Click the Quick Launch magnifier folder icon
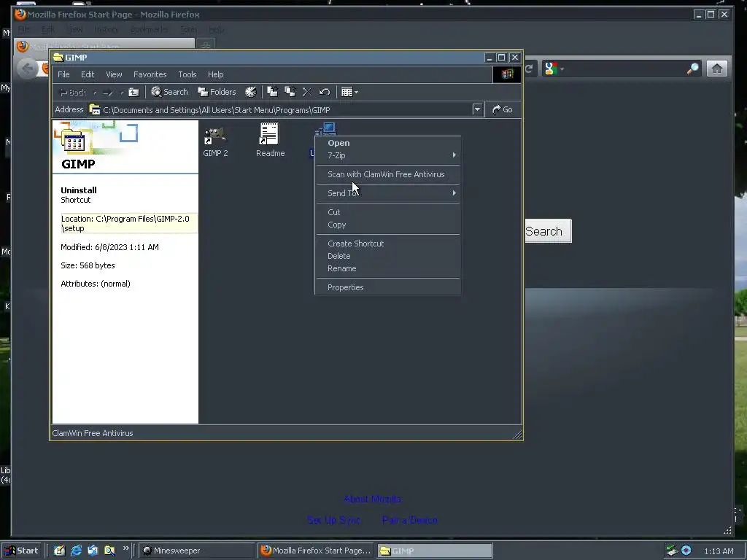This screenshot has height=560, width=747. (109, 551)
